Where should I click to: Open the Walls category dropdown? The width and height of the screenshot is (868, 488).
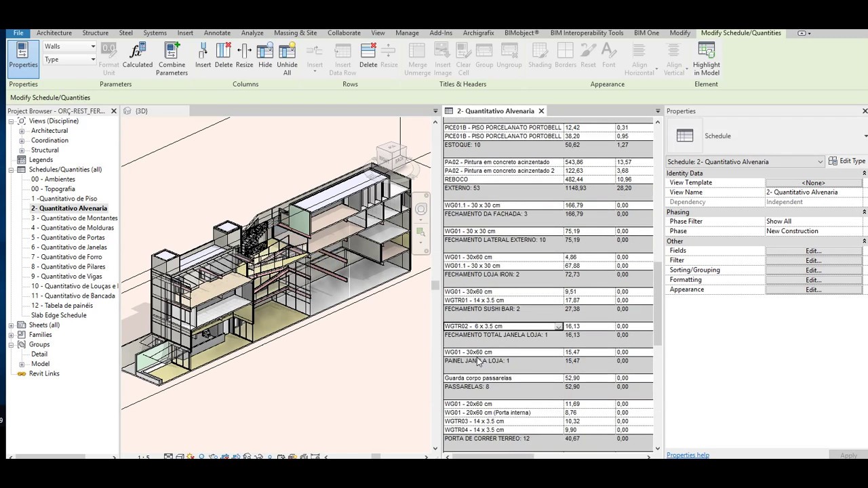coord(69,46)
